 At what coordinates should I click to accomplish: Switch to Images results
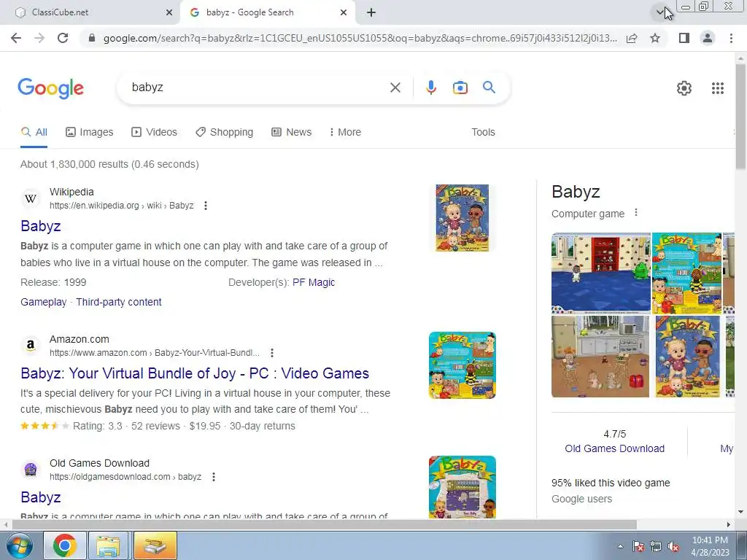90,133
